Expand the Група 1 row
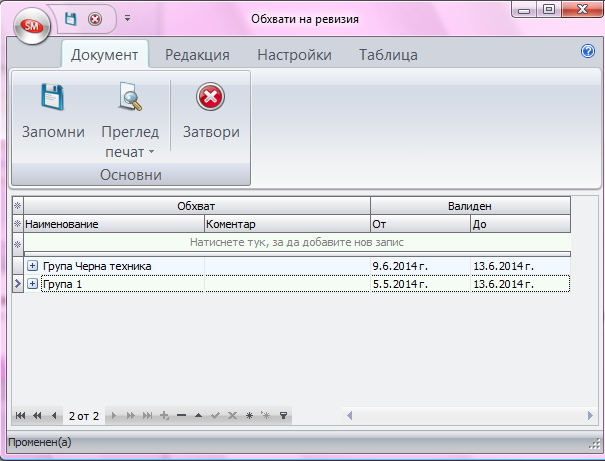 pyautogui.click(x=32, y=284)
